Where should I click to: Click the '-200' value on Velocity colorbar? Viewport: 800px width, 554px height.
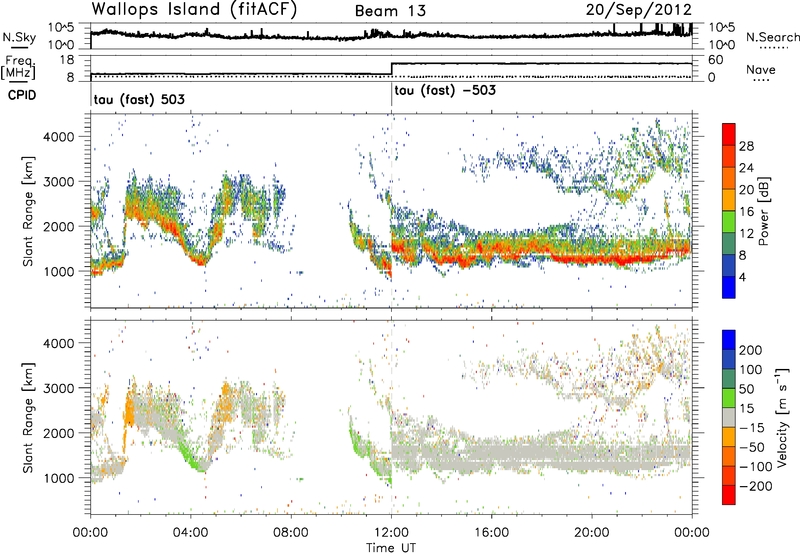click(x=754, y=486)
